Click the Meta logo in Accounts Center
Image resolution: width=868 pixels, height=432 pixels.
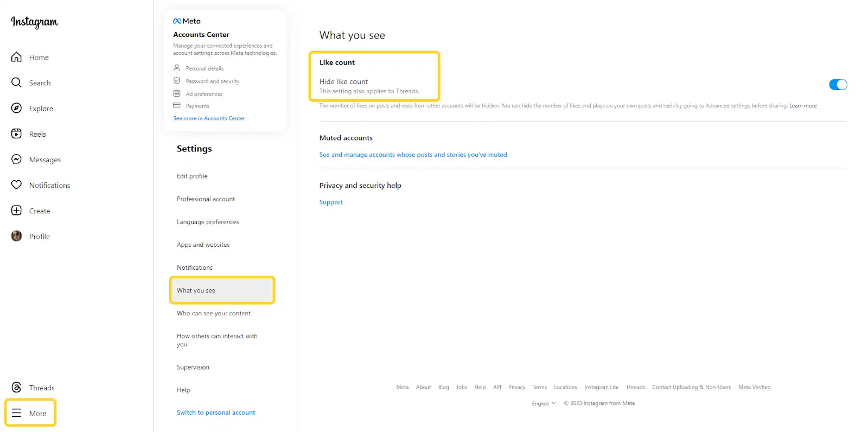tap(187, 21)
